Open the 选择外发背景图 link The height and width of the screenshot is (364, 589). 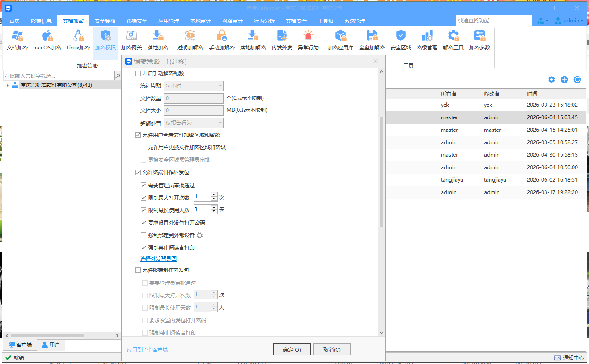coord(158,259)
